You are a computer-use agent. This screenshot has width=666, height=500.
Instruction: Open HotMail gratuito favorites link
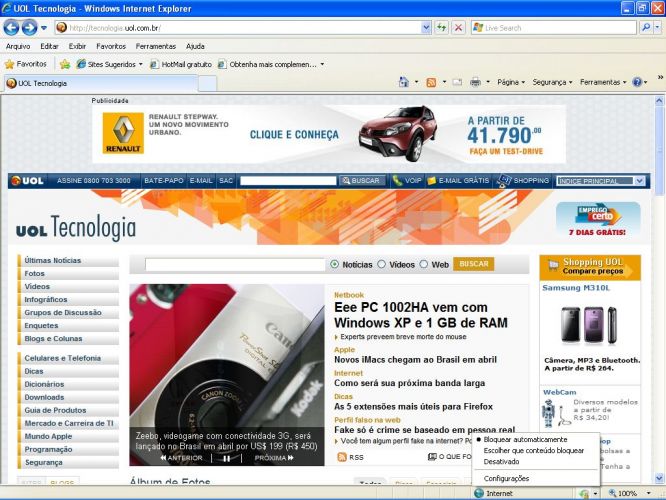(181, 64)
